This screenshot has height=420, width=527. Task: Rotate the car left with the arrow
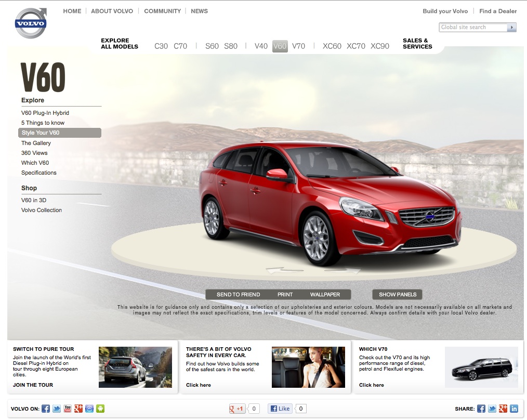285,270
